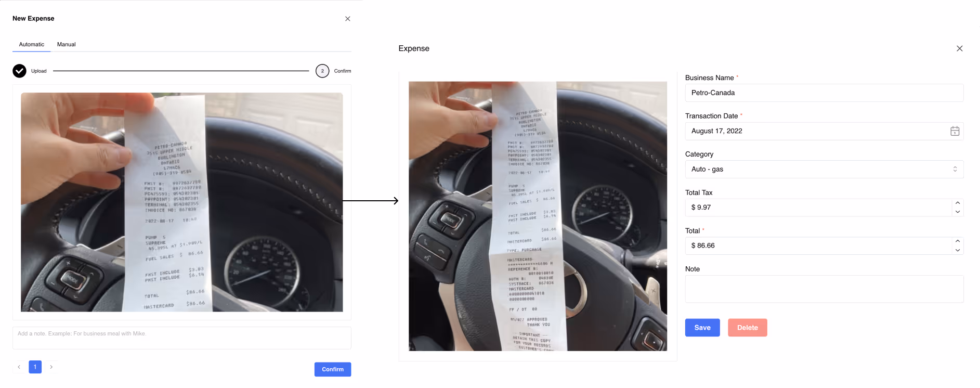Delete the expense
The height and width of the screenshot is (388, 980).
tap(748, 328)
